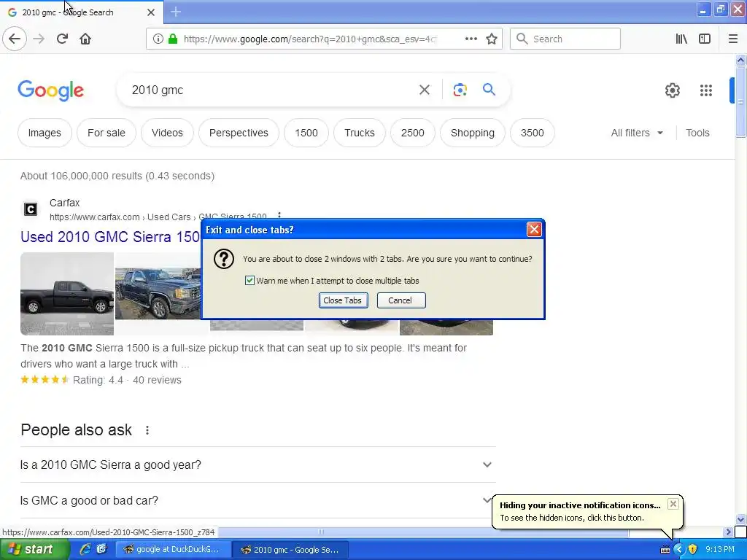This screenshot has height=560, width=747.
Task: Open a new tab with plus button
Action: pyautogui.click(x=176, y=12)
